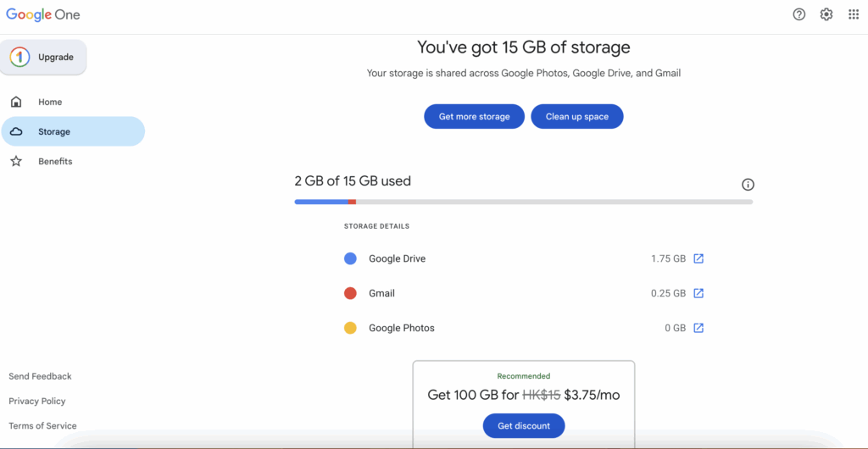Open the Google apps grid launcher

pos(854,14)
